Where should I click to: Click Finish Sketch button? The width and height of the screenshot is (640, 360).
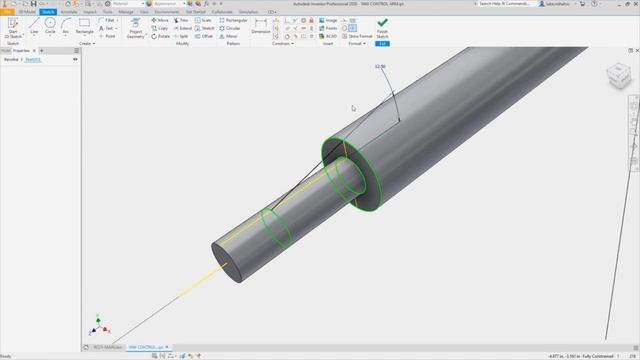point(382,28)
